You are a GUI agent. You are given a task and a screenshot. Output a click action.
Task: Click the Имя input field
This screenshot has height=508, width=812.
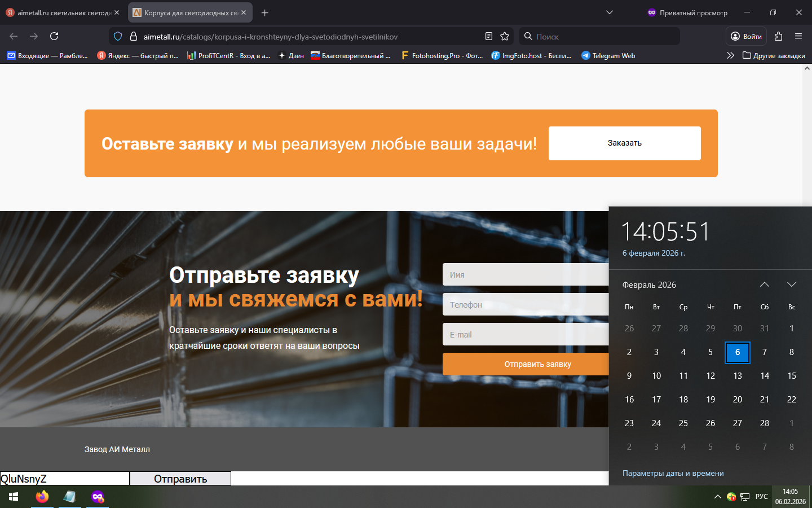click(526, 275)
